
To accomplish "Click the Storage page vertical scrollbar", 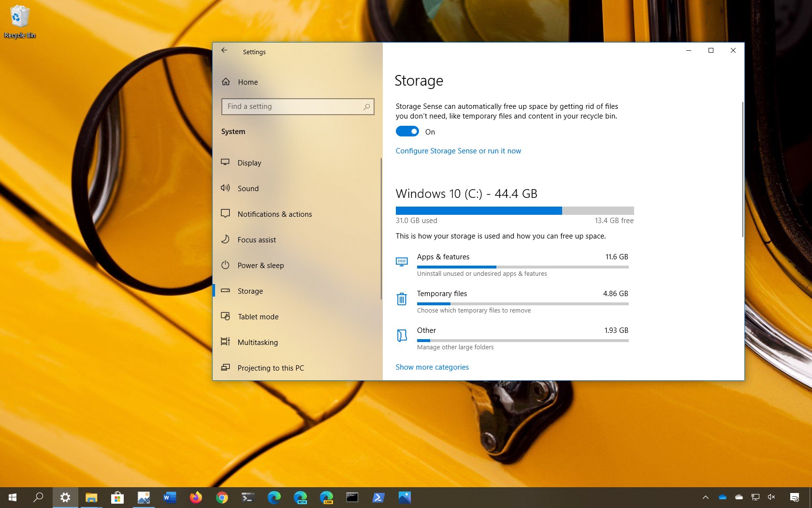I will [x=742, y=169].
